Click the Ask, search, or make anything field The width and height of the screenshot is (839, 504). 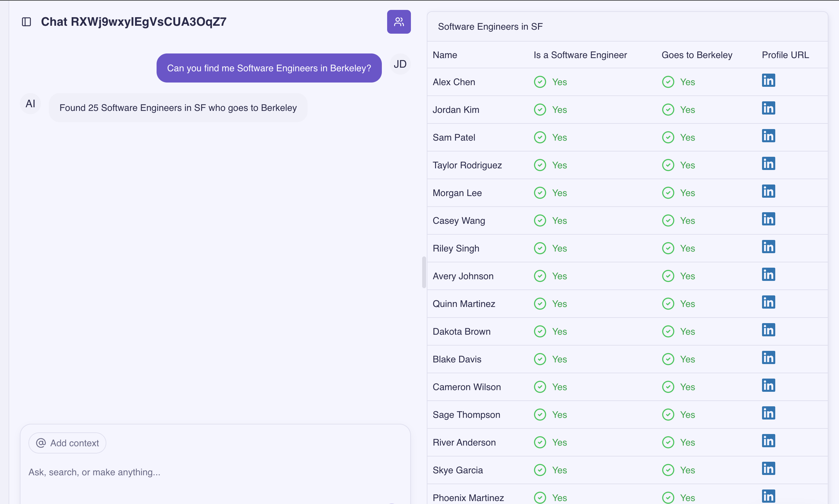click(x=94, y=472)
